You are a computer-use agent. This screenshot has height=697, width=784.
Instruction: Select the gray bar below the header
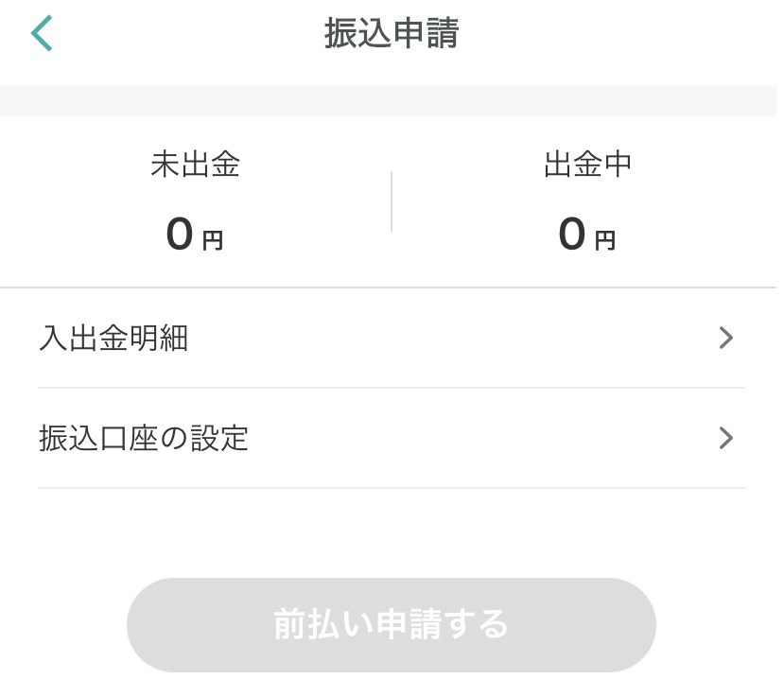(x=392, y=100)
